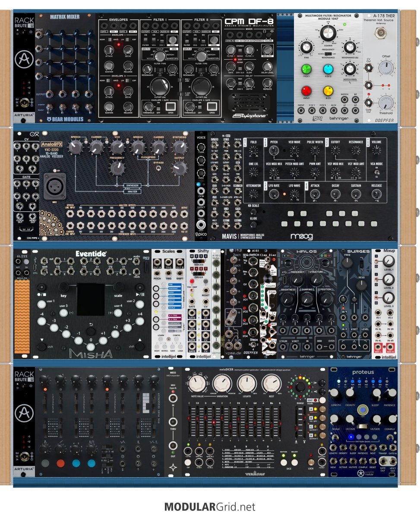Click the MUTATE knob on proteus
The image size is (420, 516).
click(x=376, y=419)
